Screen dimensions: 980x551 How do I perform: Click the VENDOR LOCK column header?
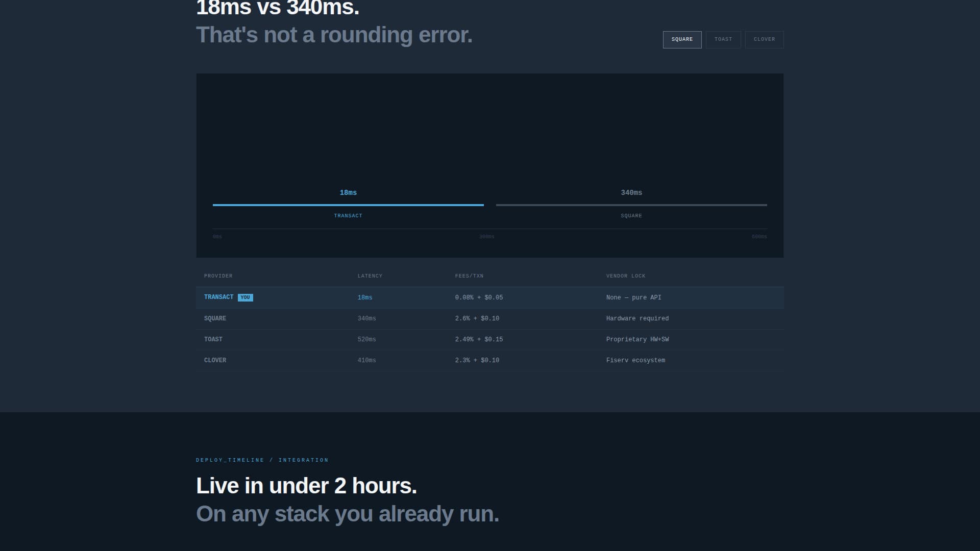pos(625,276)
